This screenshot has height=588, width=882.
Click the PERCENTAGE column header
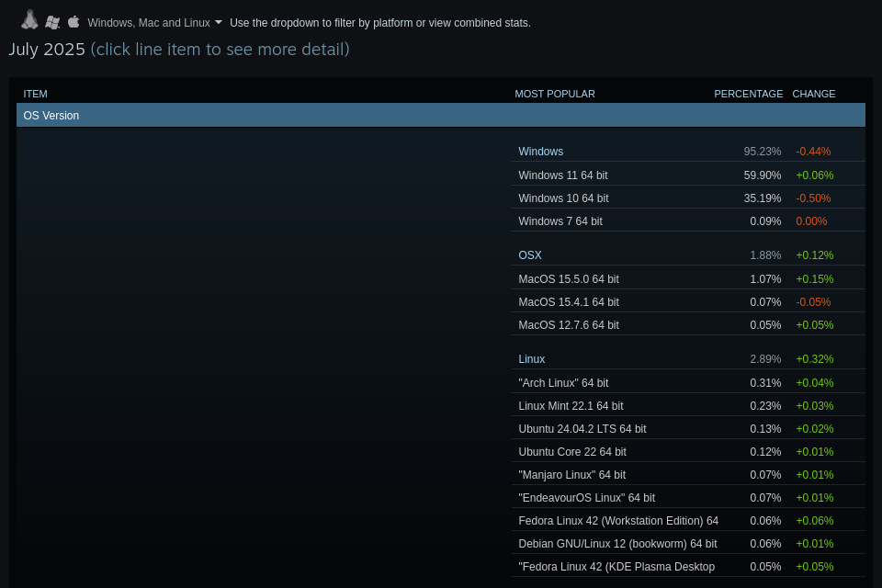tap(748, 94)
